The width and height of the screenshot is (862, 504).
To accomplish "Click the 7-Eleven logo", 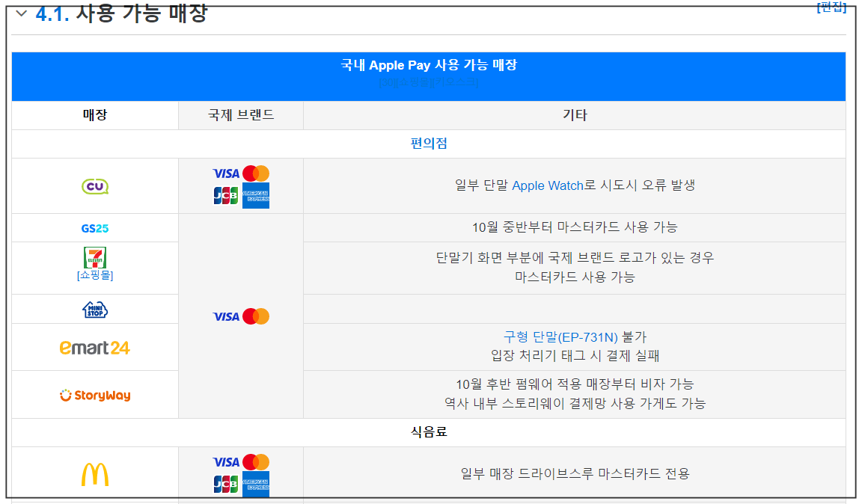I will 95,257.
